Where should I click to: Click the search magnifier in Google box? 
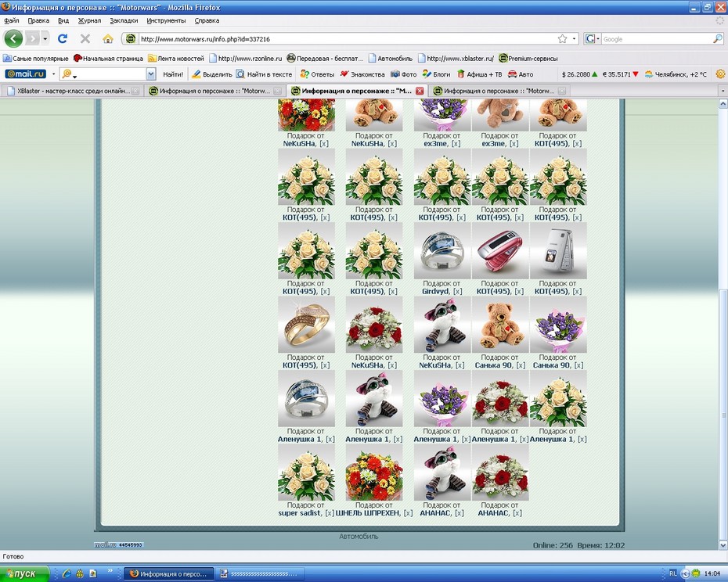coord(717,39)
